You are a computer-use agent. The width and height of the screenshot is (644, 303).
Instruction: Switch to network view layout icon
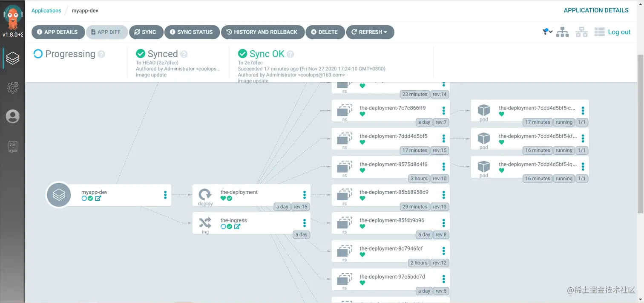pyautogui.click(x=581, y=32)
